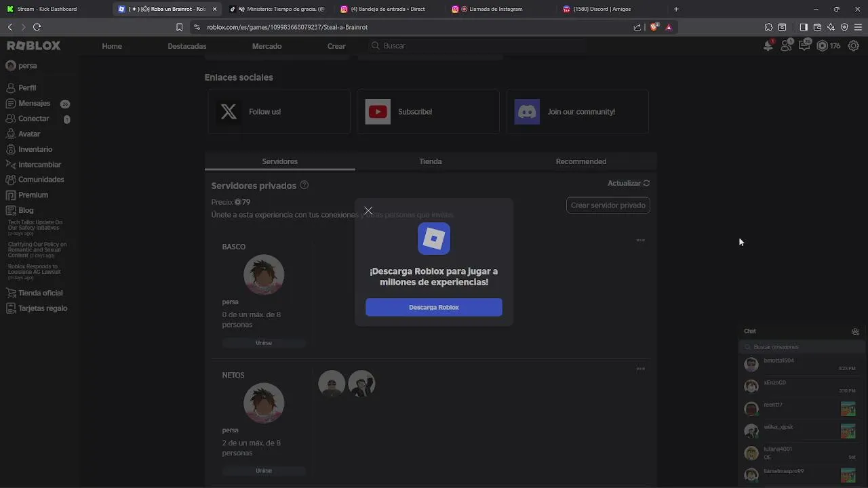Click the Brave Rewards triangle icon
868x488 pixels.
[x=669, y=27]
